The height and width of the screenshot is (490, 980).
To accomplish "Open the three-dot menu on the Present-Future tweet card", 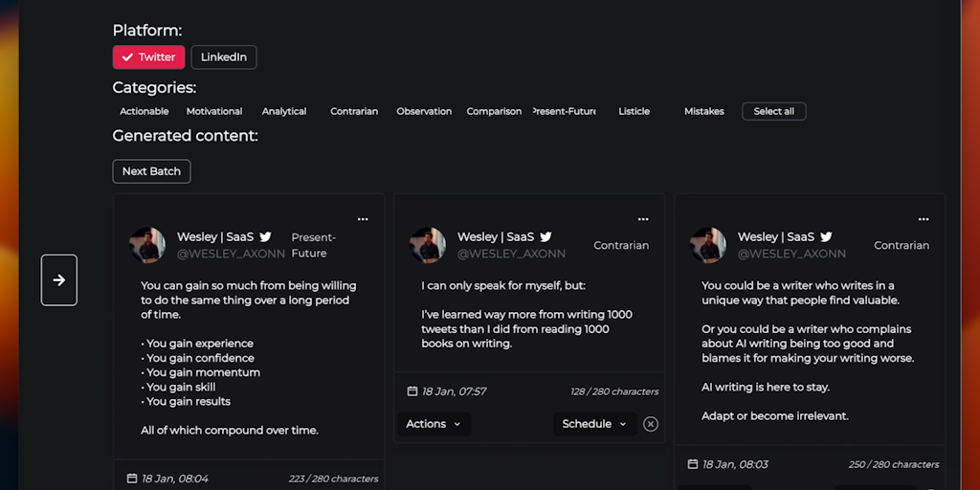I will (363, 219).
